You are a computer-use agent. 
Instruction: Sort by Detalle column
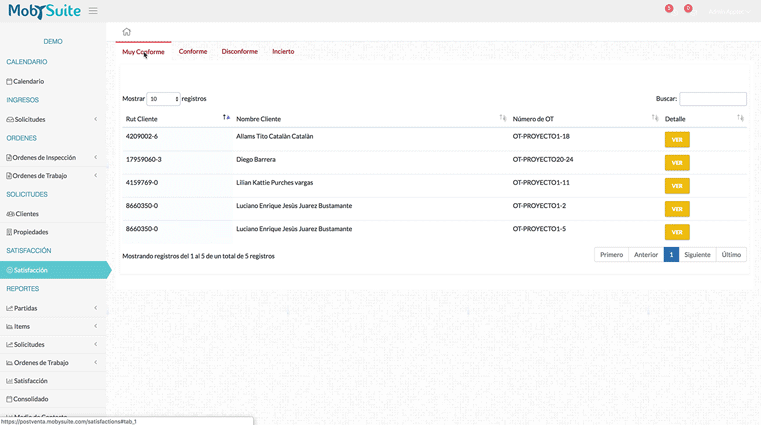coord(704,119)
